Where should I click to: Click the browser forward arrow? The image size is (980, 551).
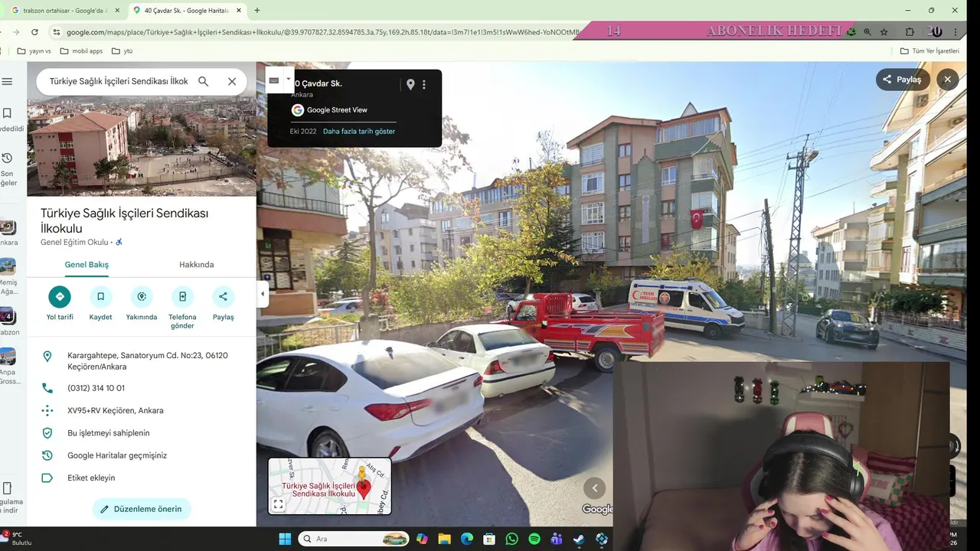tap(15, 32)
